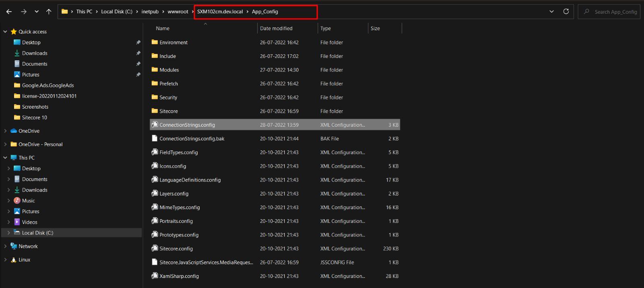Click 'JSSCONFIG File' type cell
644x288 pixels.
337,262
